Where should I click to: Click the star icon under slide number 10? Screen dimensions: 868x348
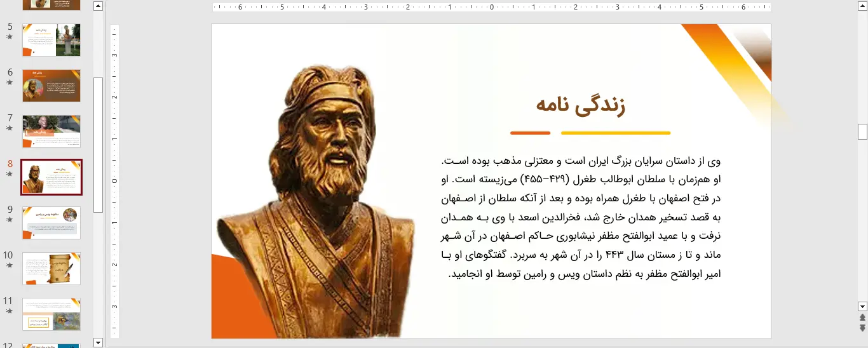coord(10,265)
